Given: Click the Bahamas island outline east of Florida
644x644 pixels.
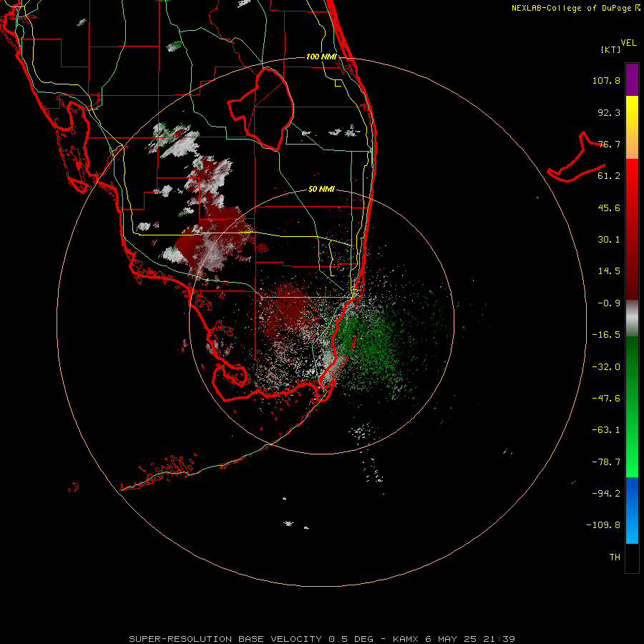Looking at the screenshot, I should pos(577,157).
